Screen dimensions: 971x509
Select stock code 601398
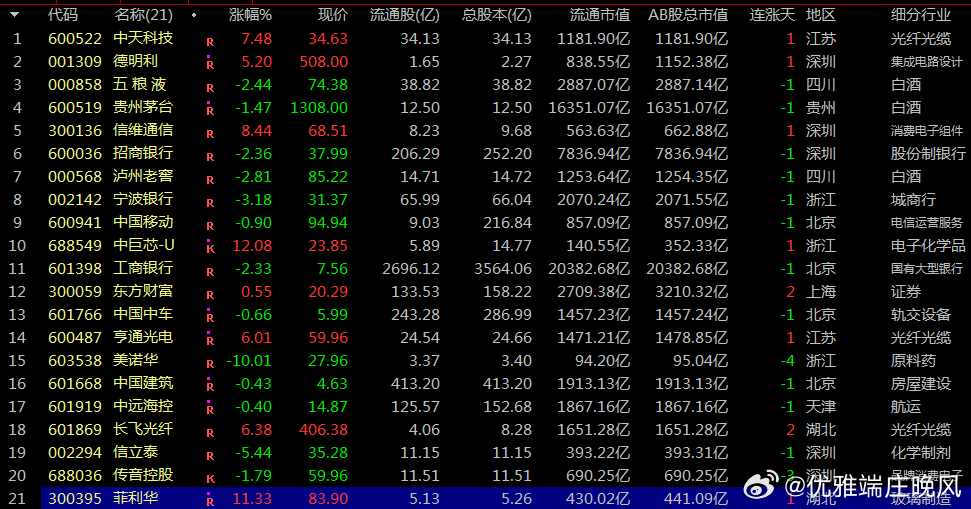tap(75, 269)
